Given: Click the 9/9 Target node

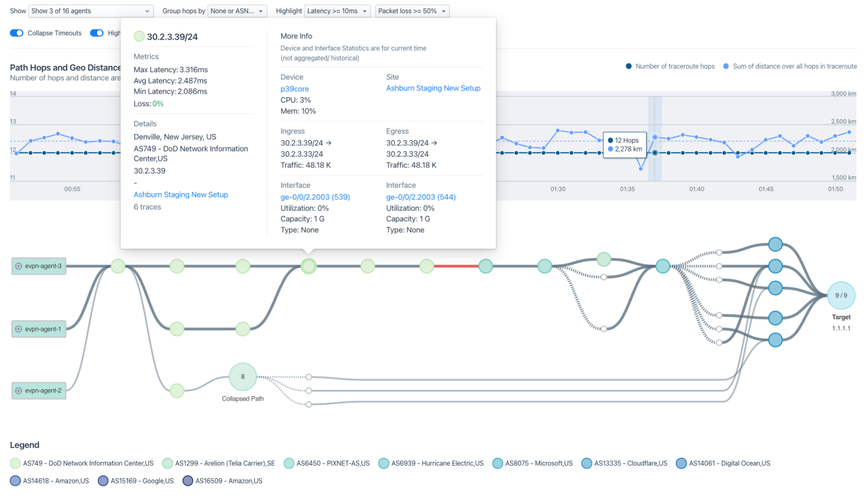Looking at the screenshot, I should (x=841, y=295).
